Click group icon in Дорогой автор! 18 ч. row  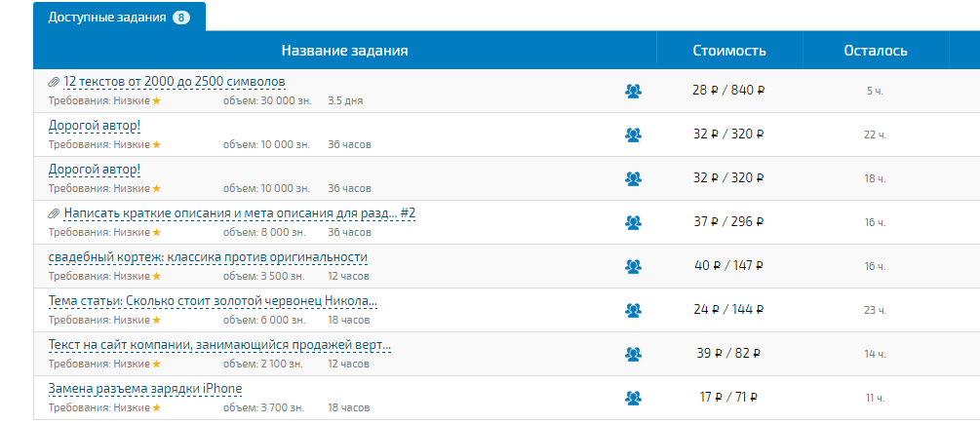tap(633, 178)
